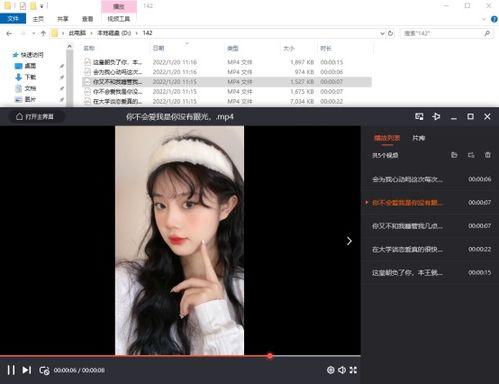
Task: Expand the address bar history dropdown
Action: click(382, 33)
